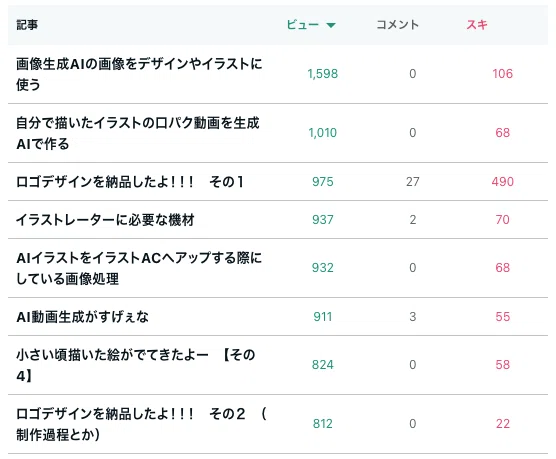This screenshot has height=459, width=556.
Task: Open article 画像生成AIの画像をデザインやイラストに使う
Action: (139, 74)
